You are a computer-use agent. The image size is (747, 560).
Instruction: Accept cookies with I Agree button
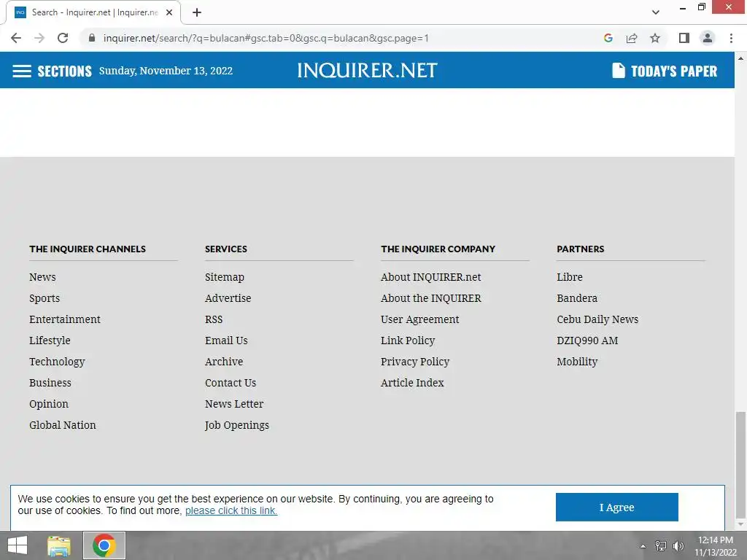tap(616, 507)
